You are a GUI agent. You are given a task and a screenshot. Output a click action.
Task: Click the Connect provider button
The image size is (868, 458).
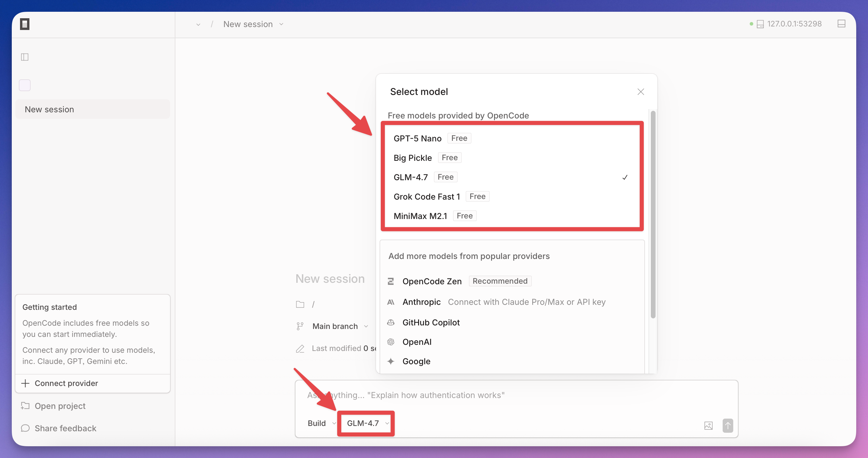tap(66, 383)
